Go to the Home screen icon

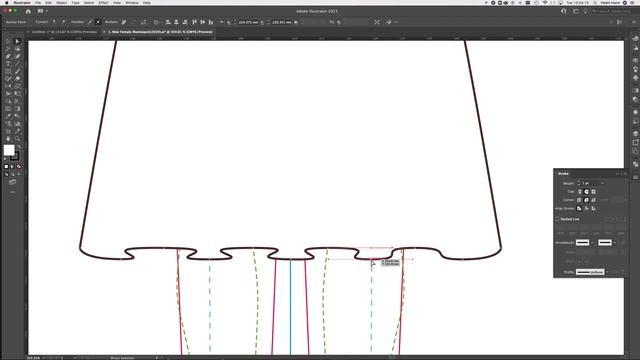pos(28,11)
